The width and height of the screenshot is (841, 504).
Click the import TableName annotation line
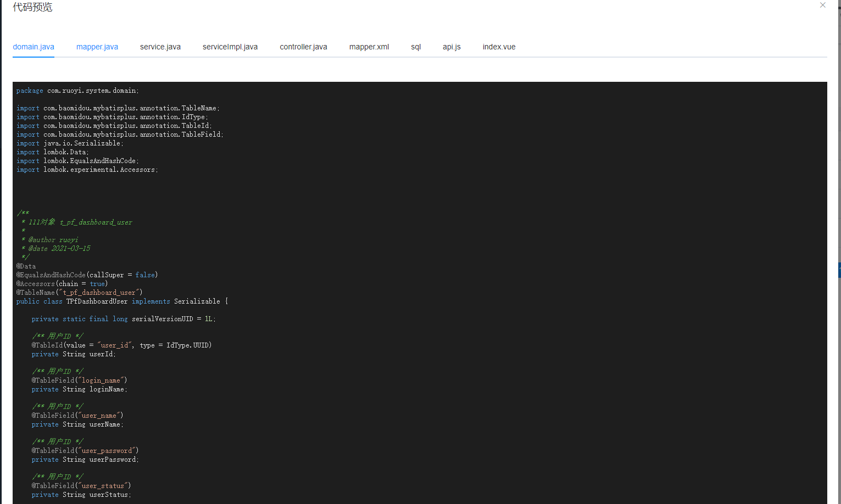coord(118,108)
